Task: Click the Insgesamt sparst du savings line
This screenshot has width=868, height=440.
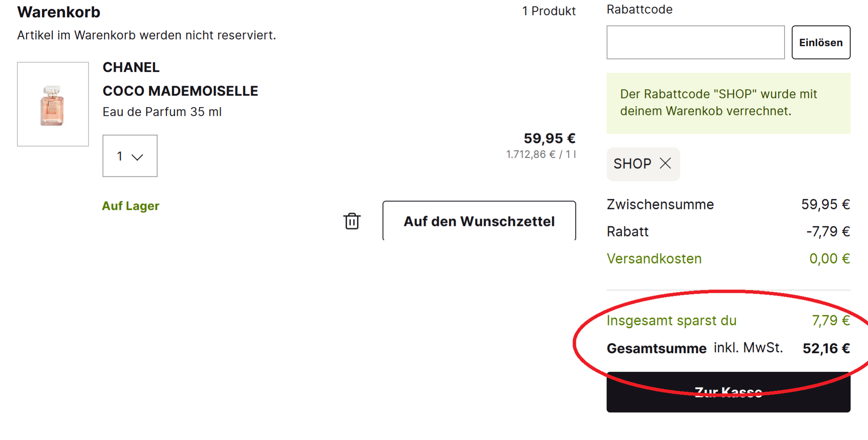Action: [x=671, y=320]
